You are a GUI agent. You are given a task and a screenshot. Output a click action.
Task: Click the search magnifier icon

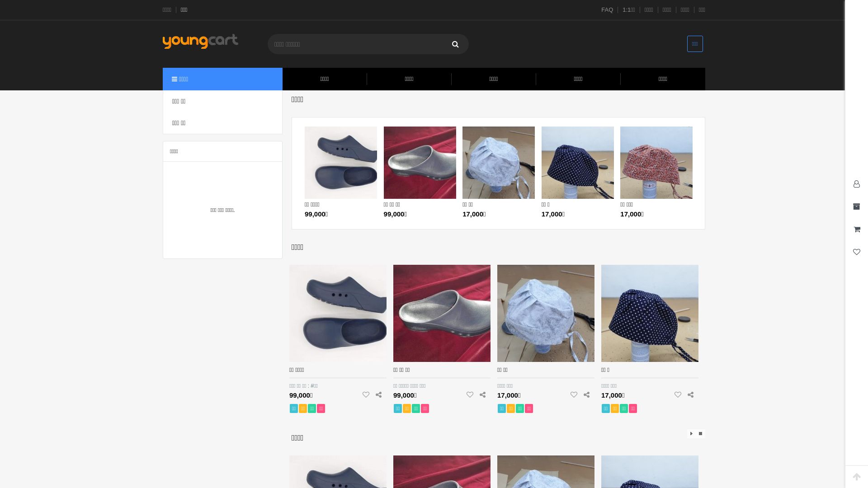tap(455, 44)
